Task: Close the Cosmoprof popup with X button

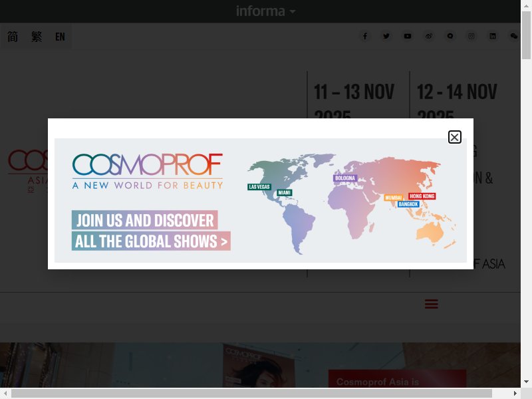Action: [454, 137]
